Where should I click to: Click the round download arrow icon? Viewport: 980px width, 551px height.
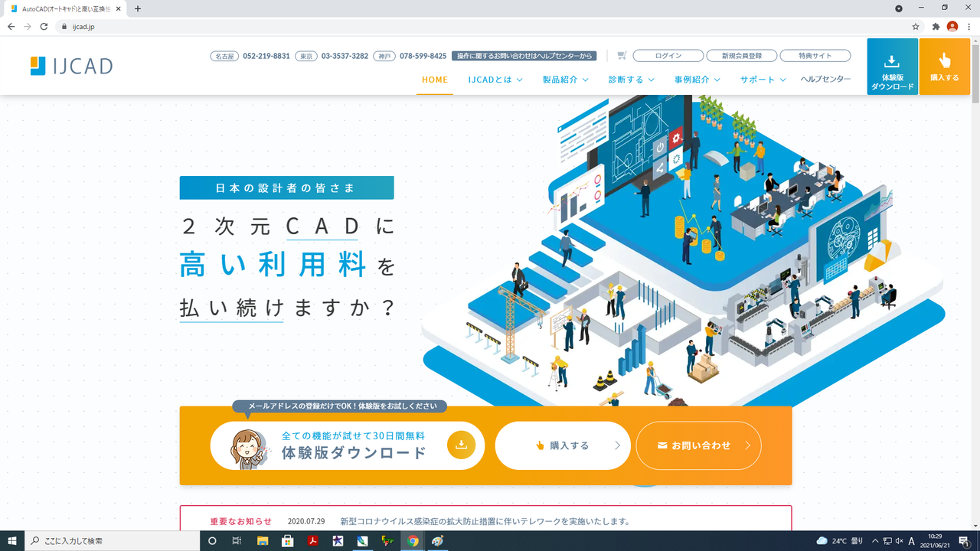click(462, 445)
